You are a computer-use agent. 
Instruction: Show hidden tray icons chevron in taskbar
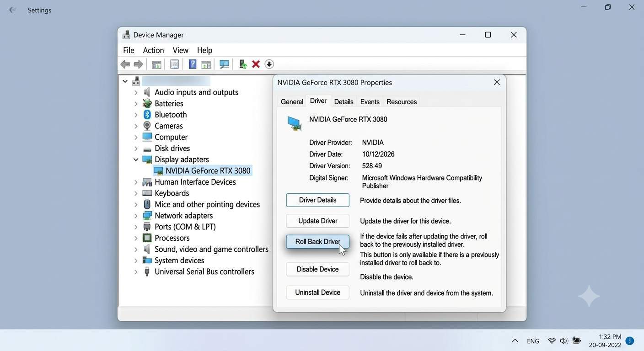[515, 341]
